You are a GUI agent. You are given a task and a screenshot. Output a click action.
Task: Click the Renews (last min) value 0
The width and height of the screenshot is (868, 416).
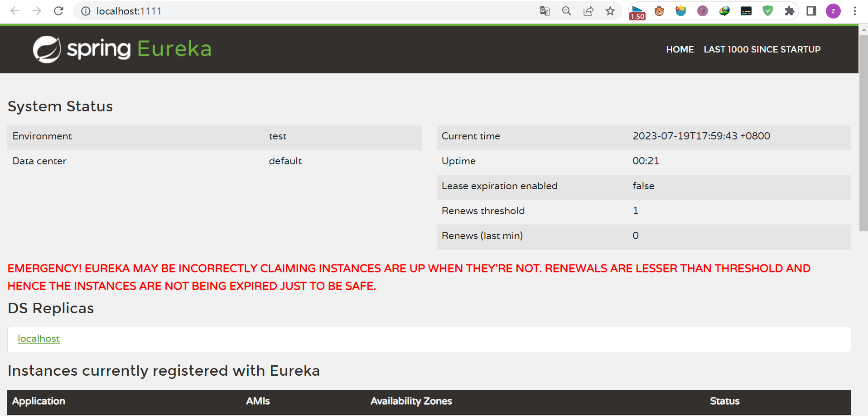pos(636,235)
